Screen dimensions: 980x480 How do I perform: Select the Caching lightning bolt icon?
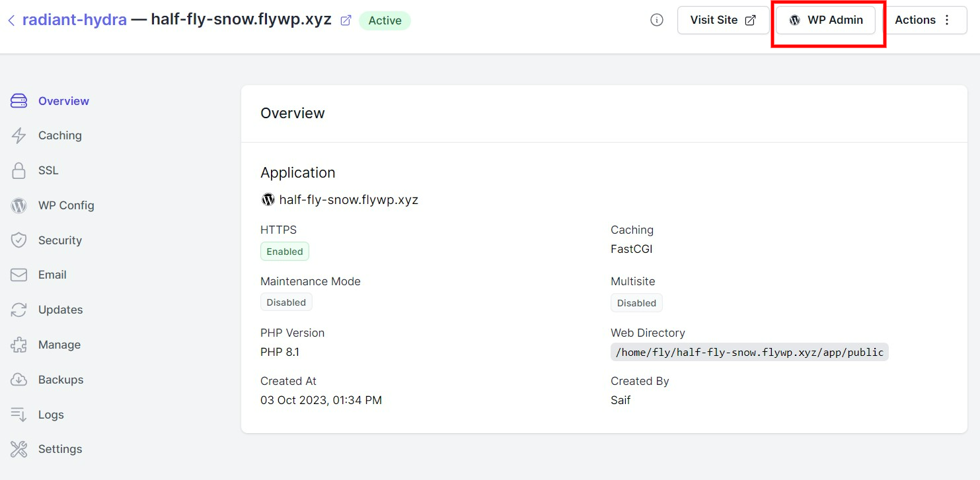point(19,136)
